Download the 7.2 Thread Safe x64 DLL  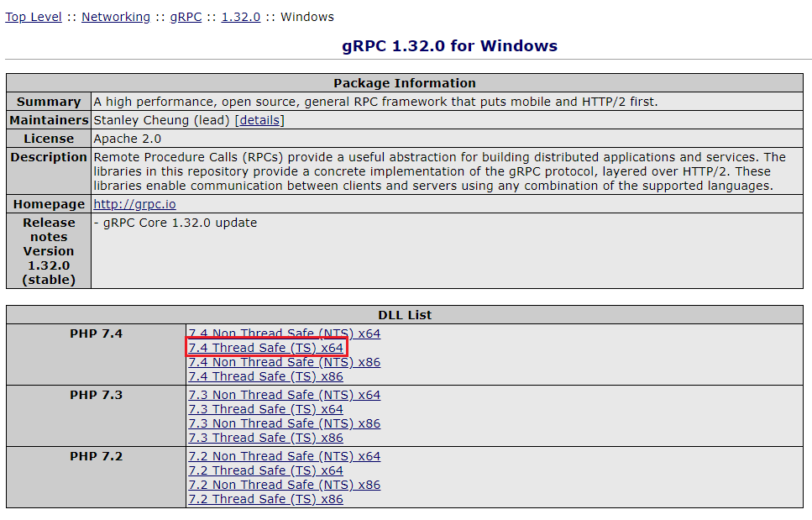coord(266,470)
